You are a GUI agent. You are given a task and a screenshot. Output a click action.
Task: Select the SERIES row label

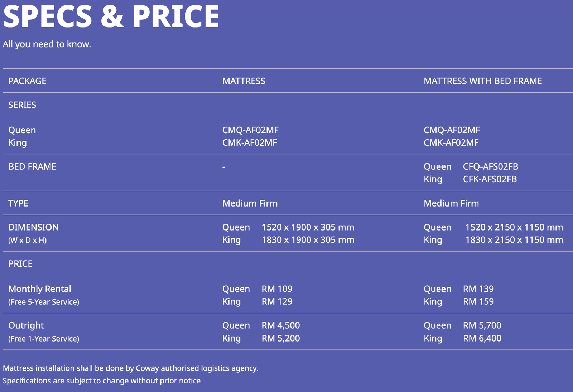(22, 105)
